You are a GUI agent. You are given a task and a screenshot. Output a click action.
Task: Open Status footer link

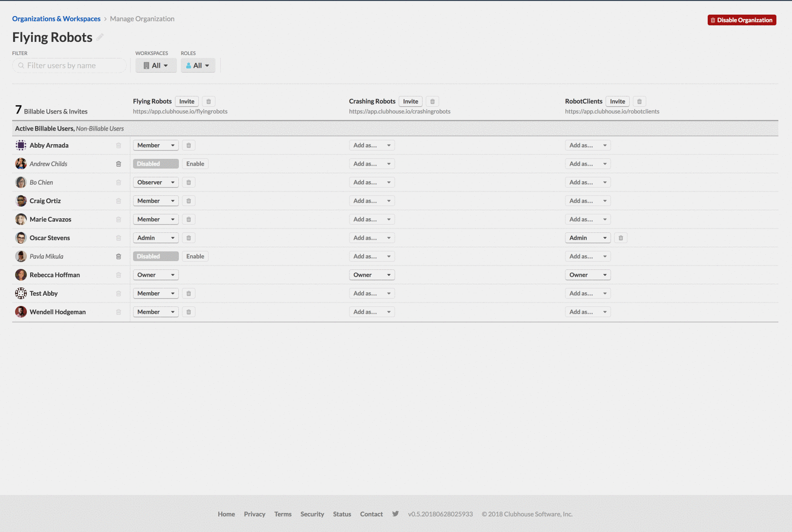(x=342, y=514)
